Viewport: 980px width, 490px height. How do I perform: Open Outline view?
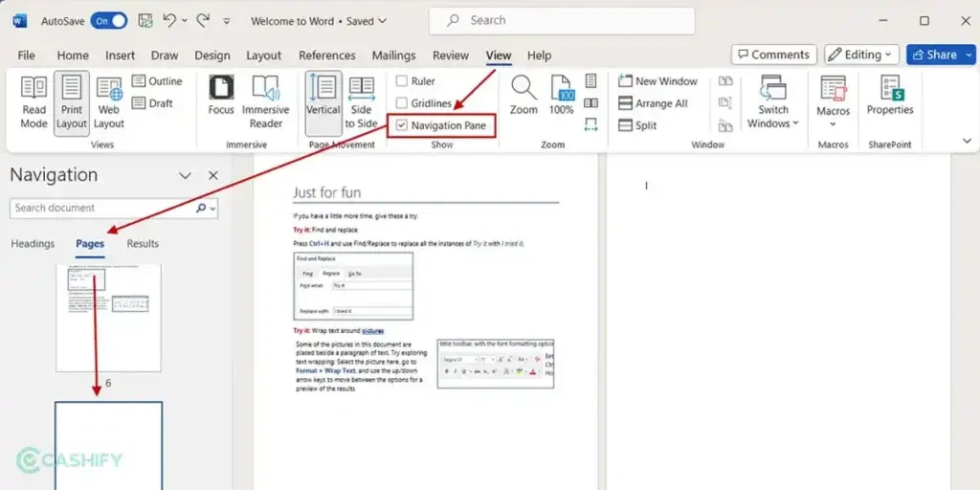click(x=157, y=81)
